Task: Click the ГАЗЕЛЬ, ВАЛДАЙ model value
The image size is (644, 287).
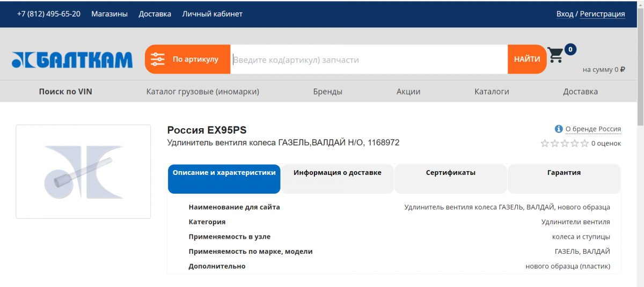Action: click(x=582, y=252)
